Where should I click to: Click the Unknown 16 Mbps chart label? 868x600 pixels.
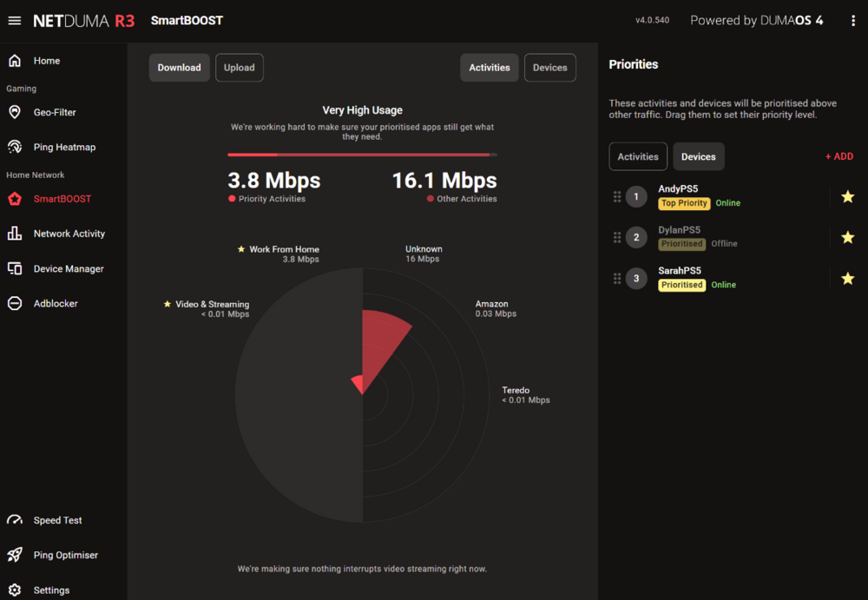pos(424,254)
